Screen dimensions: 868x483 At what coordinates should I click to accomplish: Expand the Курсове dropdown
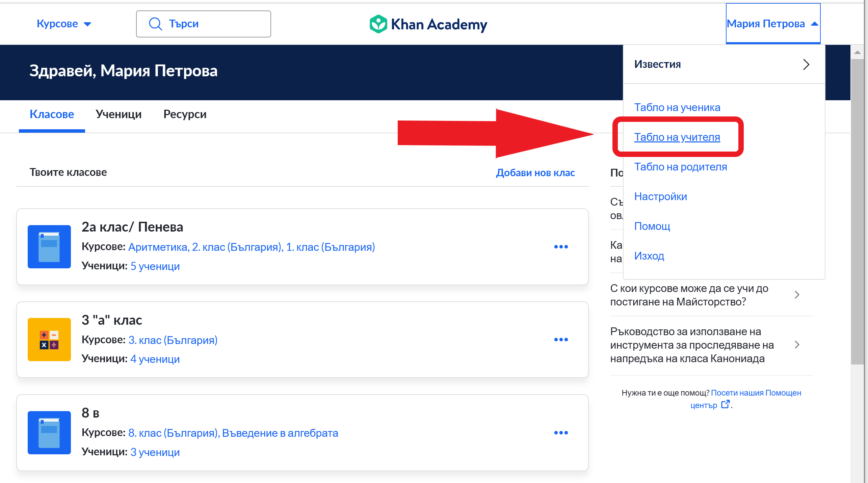[x=64, y=24]
